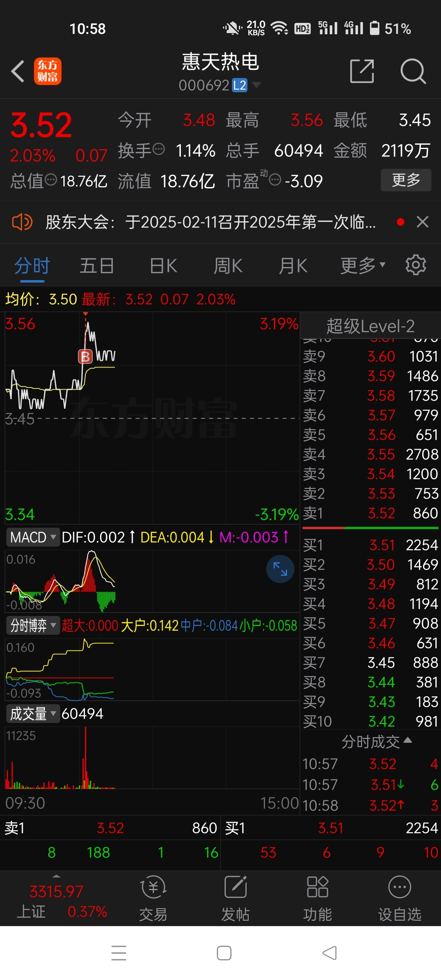Open the 功能 functions icon
Image resolution: width=441 pixels, height=980 pixels.
pos(317,898)
